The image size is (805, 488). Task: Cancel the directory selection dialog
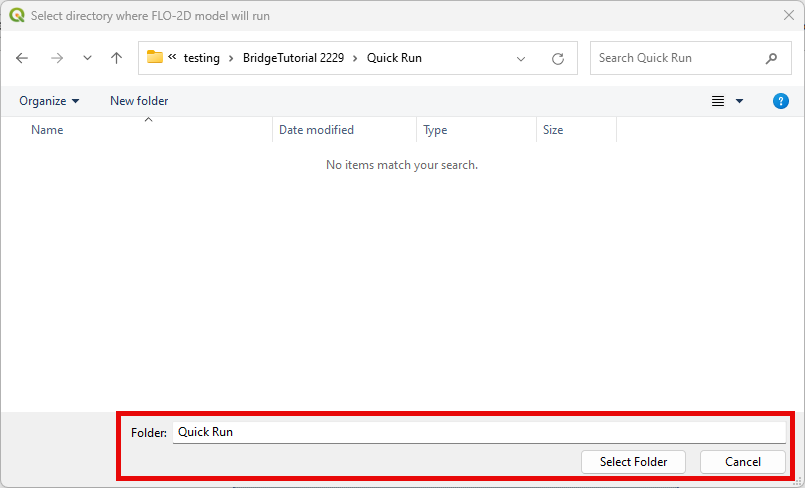pos(742,461)
